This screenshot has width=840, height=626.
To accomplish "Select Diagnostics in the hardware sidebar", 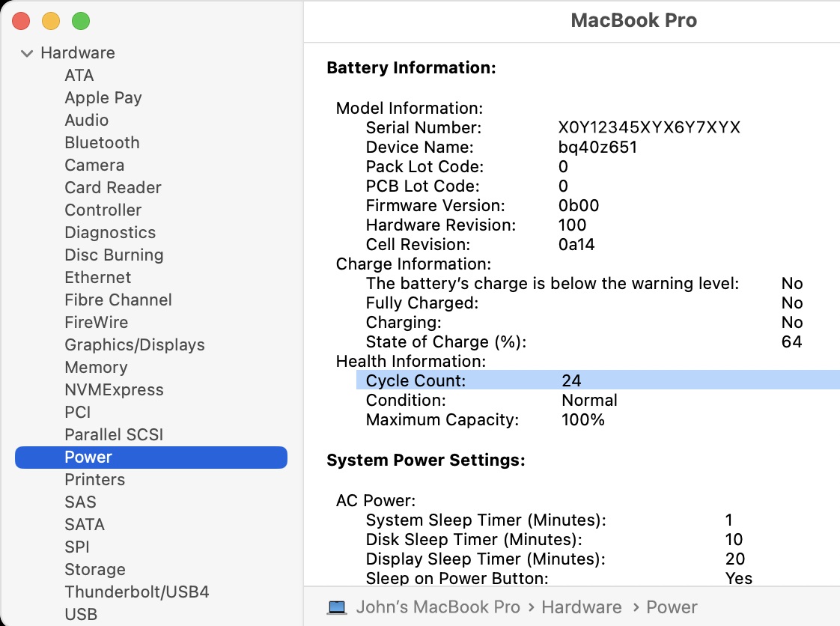I will (x=109, y=232).
